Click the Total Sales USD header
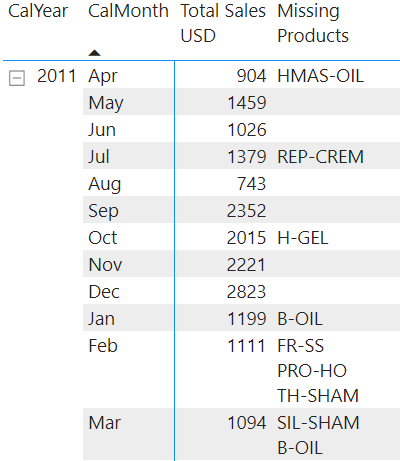 [223, 23]
